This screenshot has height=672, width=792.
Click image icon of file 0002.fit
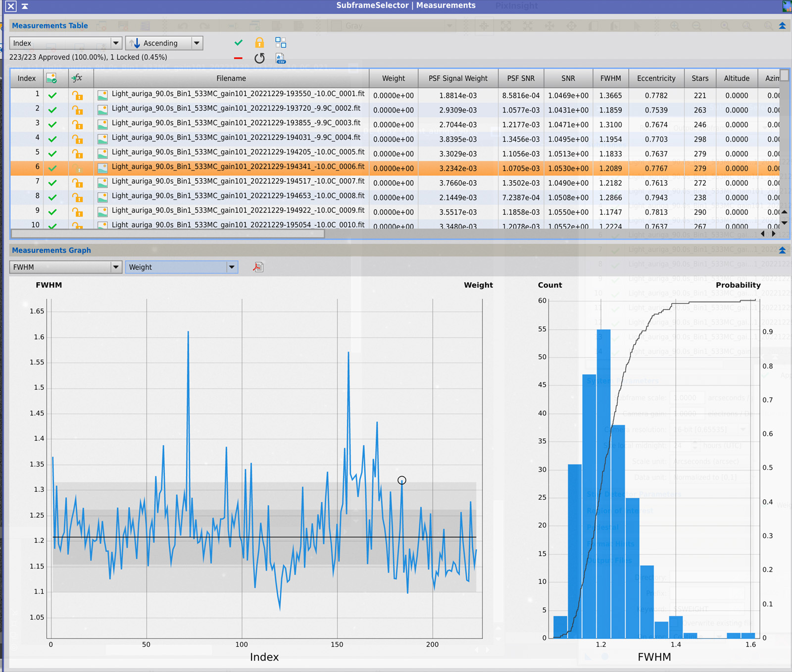(x=102, y=110)
